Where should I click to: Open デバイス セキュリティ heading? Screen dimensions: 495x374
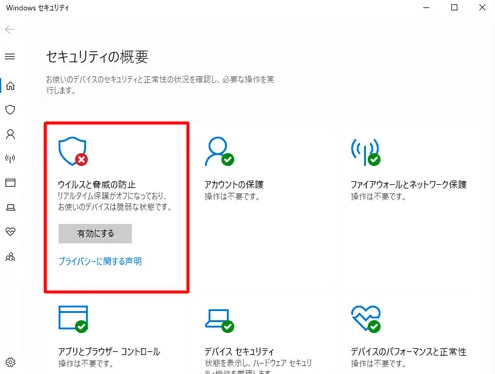point(239,351)
